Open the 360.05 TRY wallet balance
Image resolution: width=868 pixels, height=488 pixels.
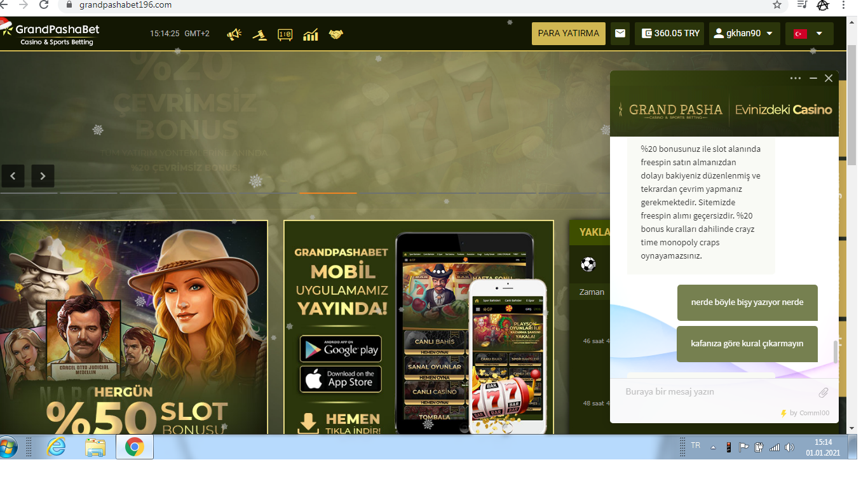670,34
